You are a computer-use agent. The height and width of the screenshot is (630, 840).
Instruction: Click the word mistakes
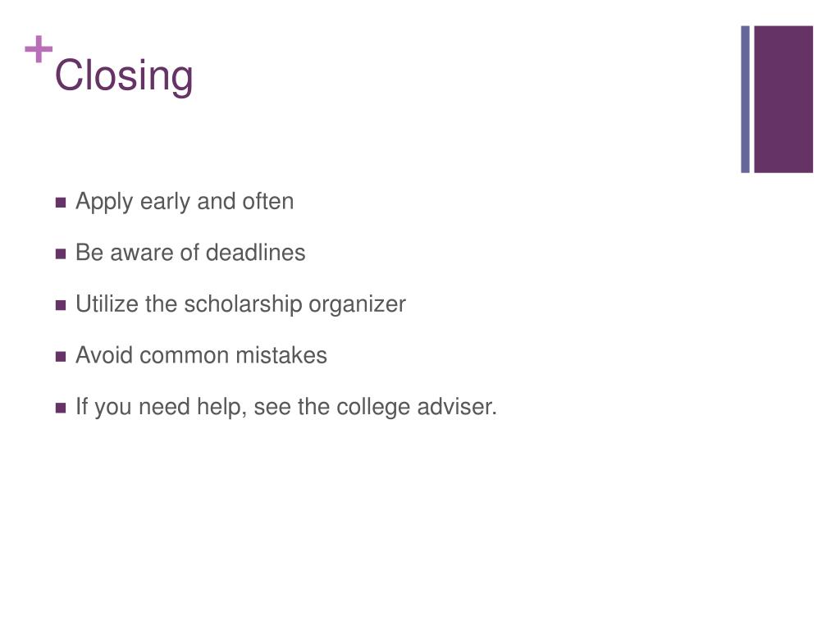(281, 355)
